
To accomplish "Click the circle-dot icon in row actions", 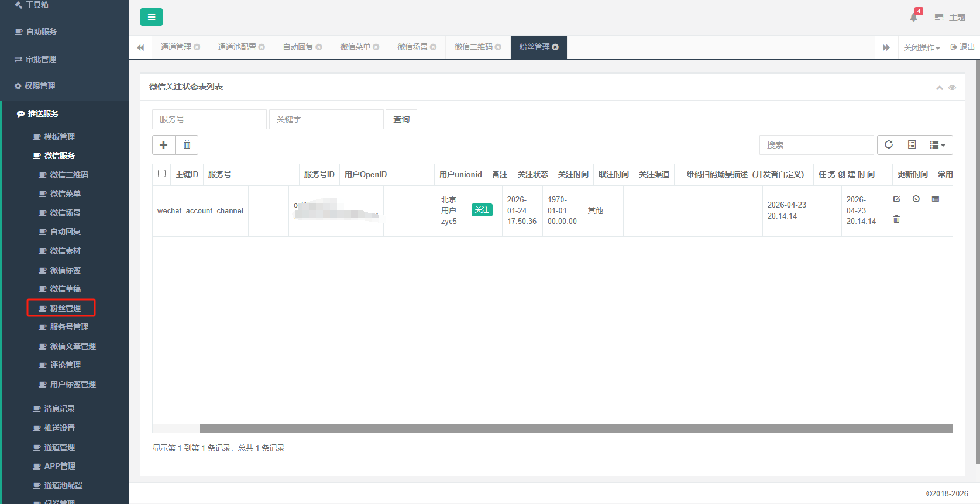I will [x=916, y=199].
